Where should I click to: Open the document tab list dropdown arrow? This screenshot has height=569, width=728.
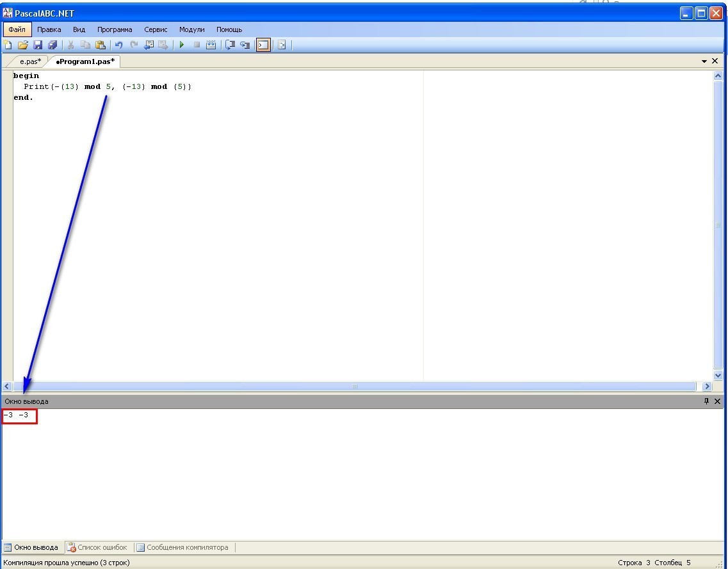click(704, 61)
